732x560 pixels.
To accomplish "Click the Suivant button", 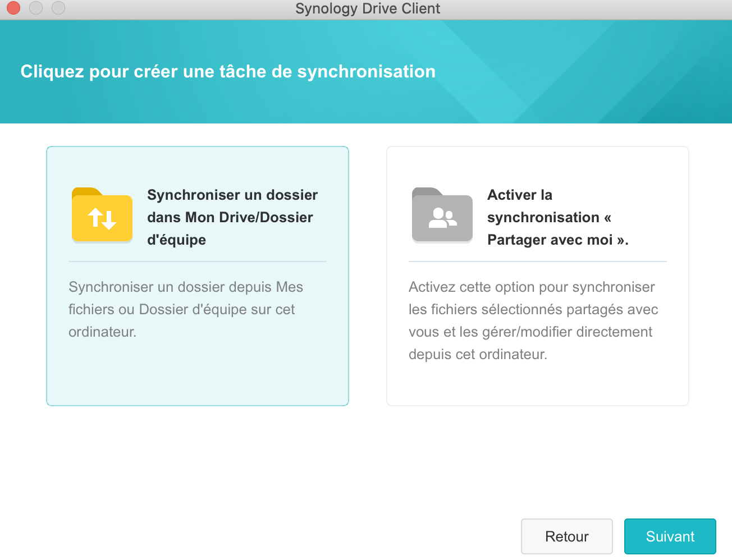I will pos(670,536).
